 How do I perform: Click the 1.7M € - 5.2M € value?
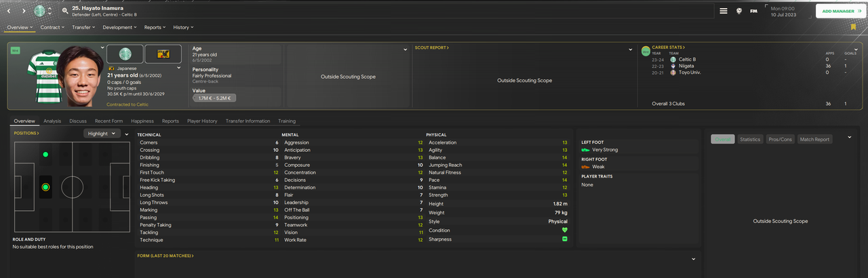coord(215,98)
